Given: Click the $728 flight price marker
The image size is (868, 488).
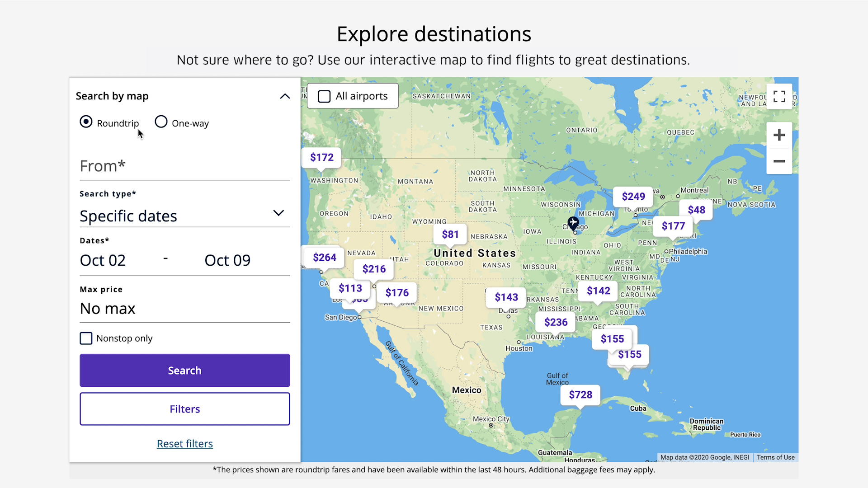Looking at the screenshot, I should [579, 394].
